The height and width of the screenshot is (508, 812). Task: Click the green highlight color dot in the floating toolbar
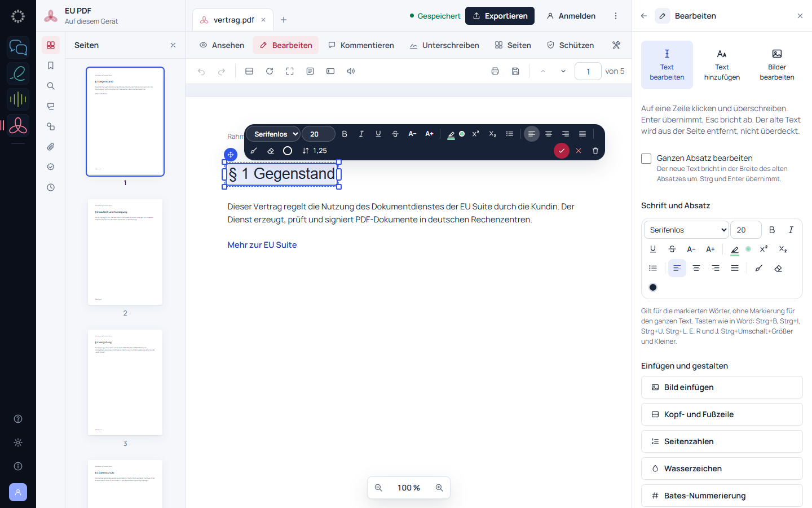coord(462,134)
